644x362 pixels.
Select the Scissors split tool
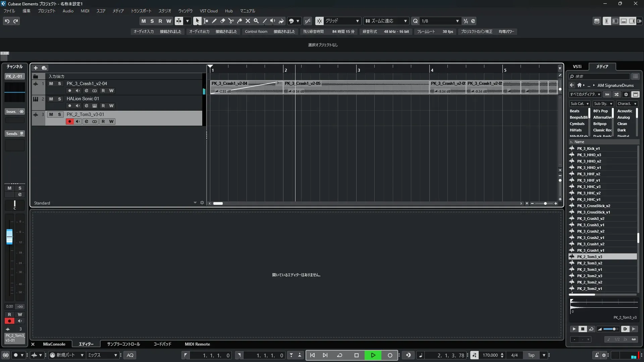pos(231,21)
